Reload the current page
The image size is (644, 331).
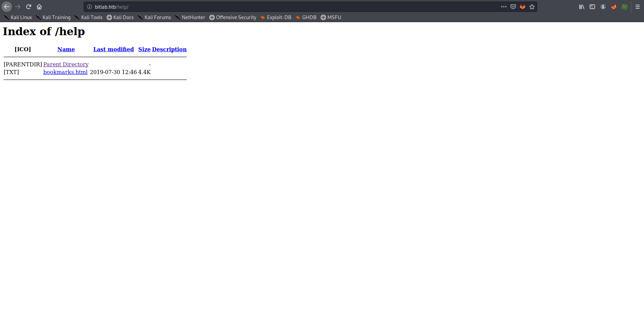tap(29, 7)
